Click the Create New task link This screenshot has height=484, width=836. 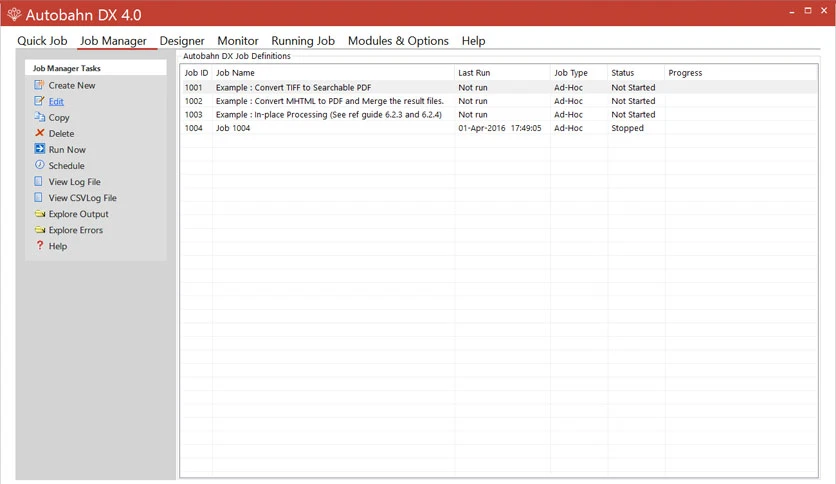(72, 85)
